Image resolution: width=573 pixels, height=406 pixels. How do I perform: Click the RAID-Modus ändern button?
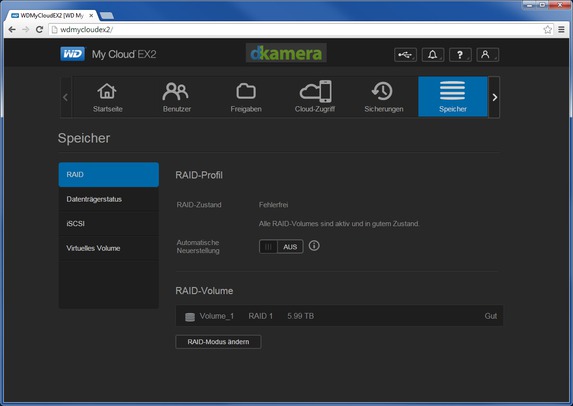pos(218,342)
